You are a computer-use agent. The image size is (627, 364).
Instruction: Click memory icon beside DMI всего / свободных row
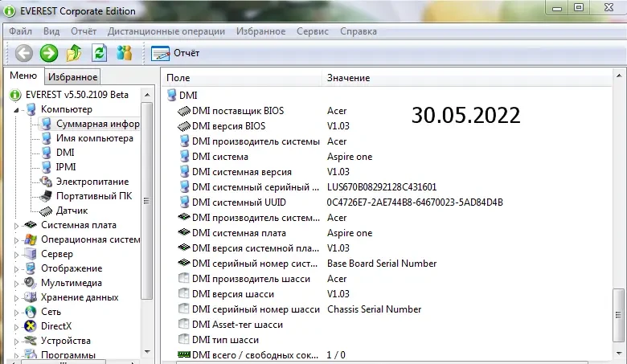point(184,354)
